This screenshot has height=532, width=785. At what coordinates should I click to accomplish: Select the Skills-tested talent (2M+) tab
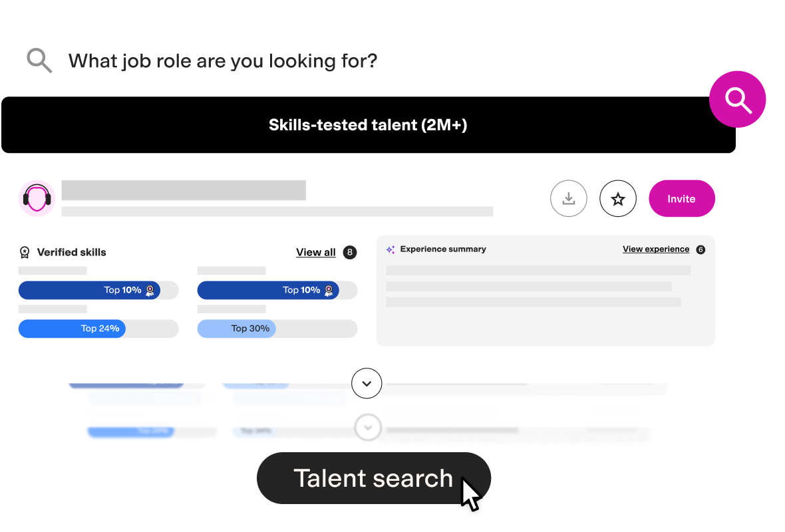(368, 124)
